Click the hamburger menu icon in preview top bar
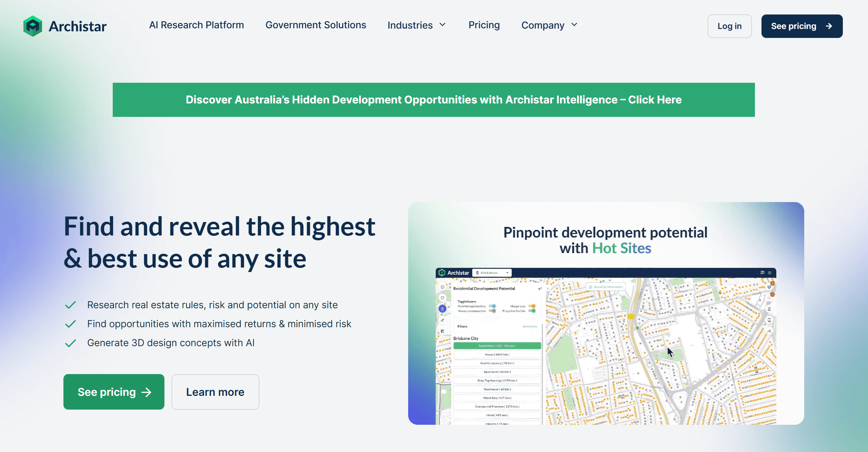Screen dimensions: 868x452 click(x=769, y=273)
